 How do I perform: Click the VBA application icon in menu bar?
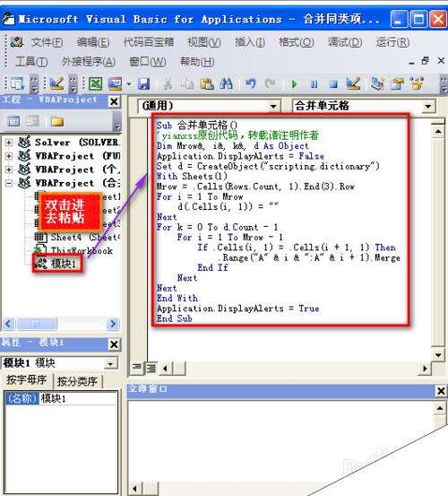coord(16,42)
